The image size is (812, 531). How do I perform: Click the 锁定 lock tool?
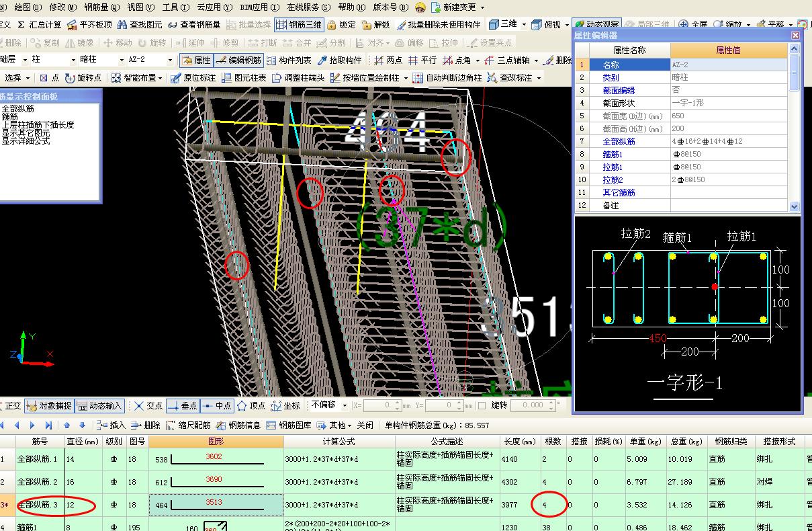pos(341,24)
